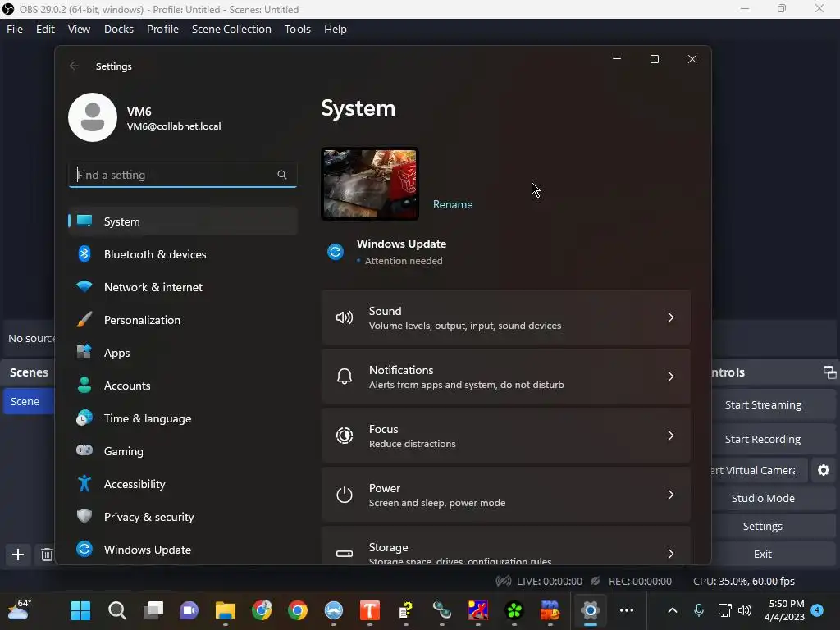Click the Focus icon
Viewport: 840px width, 630px height.
point(345,436)
